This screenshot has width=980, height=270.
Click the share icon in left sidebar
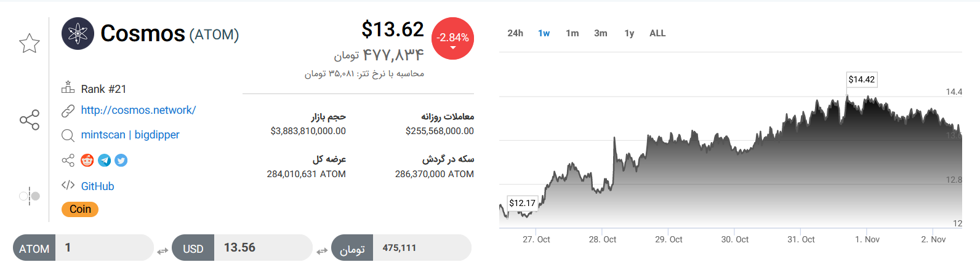point(30,120)
